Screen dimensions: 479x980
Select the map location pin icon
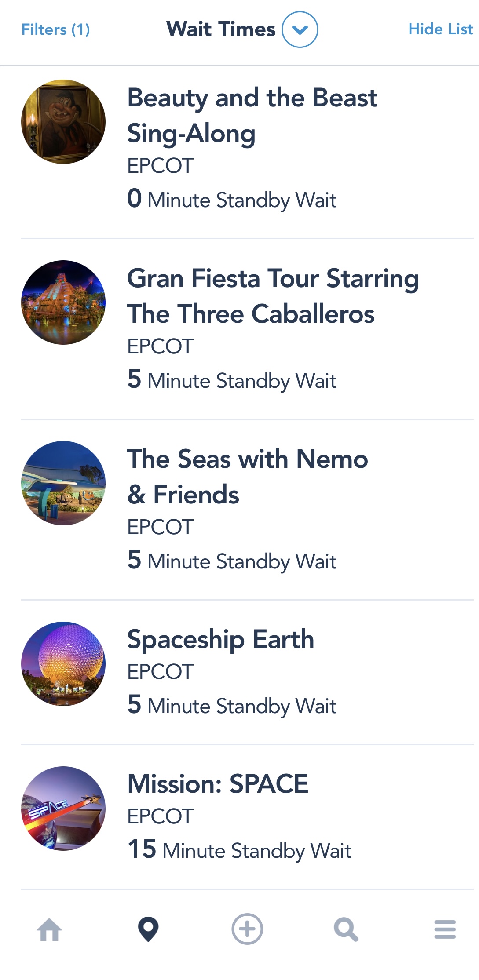148,929
